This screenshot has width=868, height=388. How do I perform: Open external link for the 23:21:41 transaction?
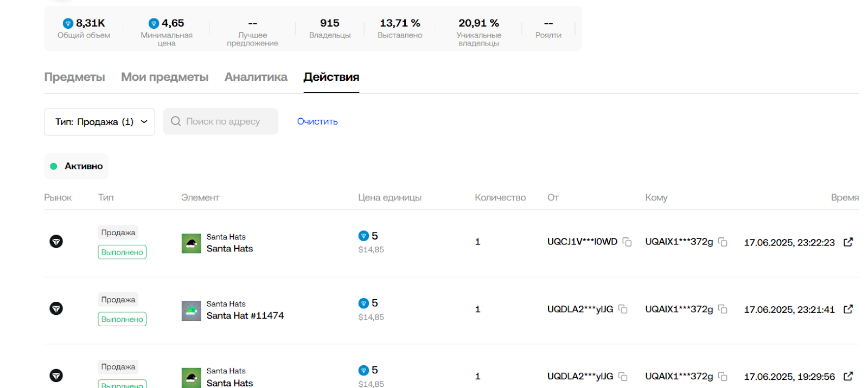pos(848,309)
